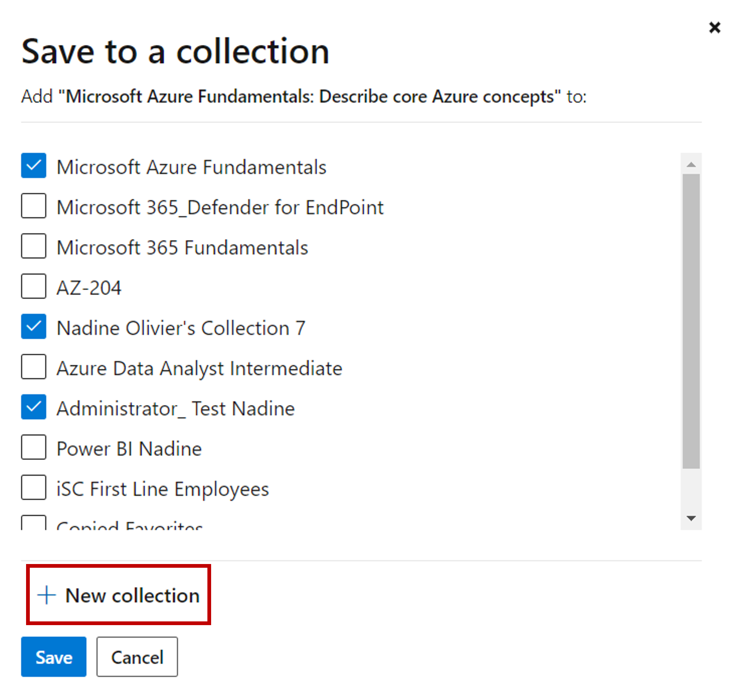735x700 pixels.
Task: Click the Administrator_ Test Nadine label
Action: point(176,409)
